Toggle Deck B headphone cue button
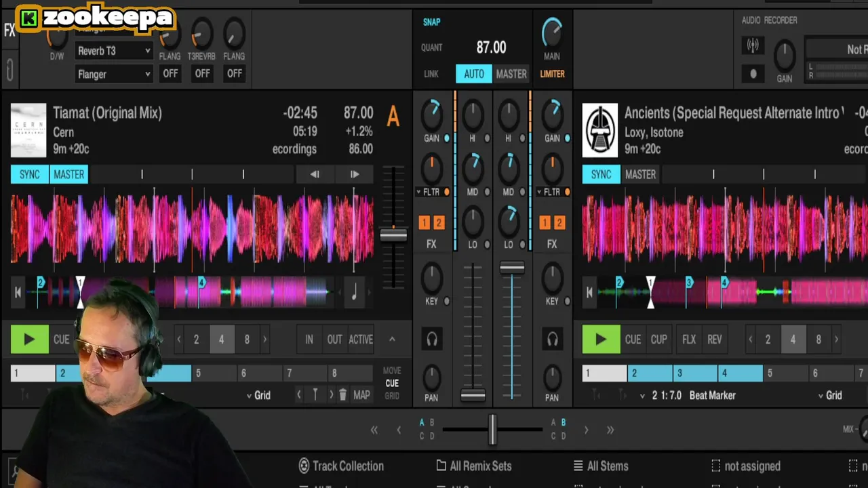 point(552,339)
